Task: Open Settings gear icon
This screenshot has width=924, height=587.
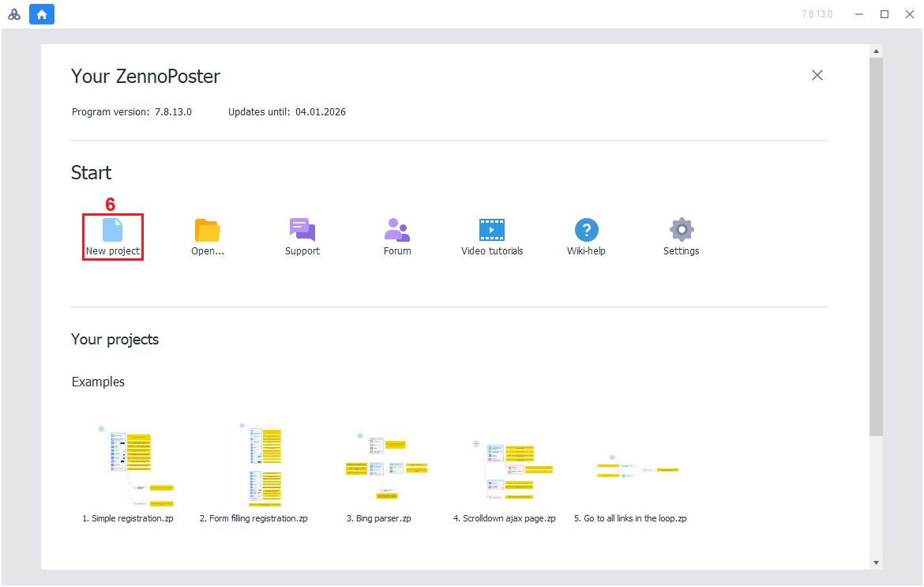Action: click(682, 230)
